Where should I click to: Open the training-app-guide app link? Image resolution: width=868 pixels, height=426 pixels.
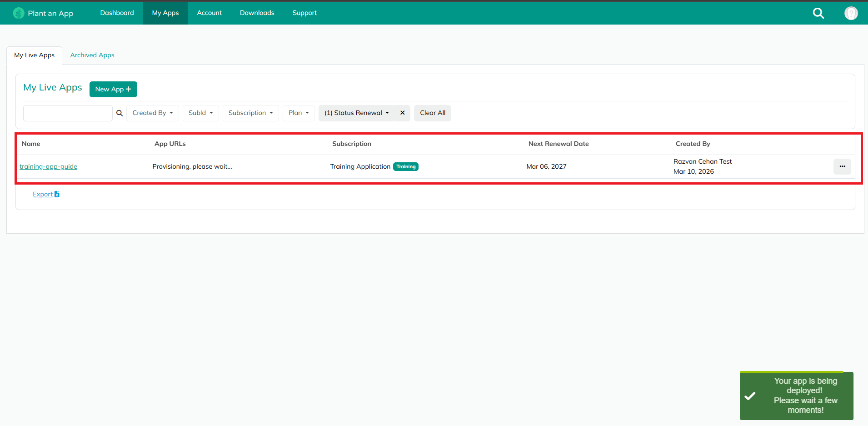click(48, 166)
